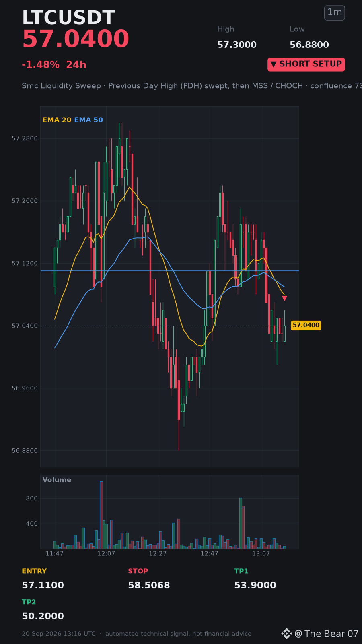Click the 13:07 time axis label
The height and width of the screenshot is (644, 362).
pyautogui.click(x=261, y=554)
